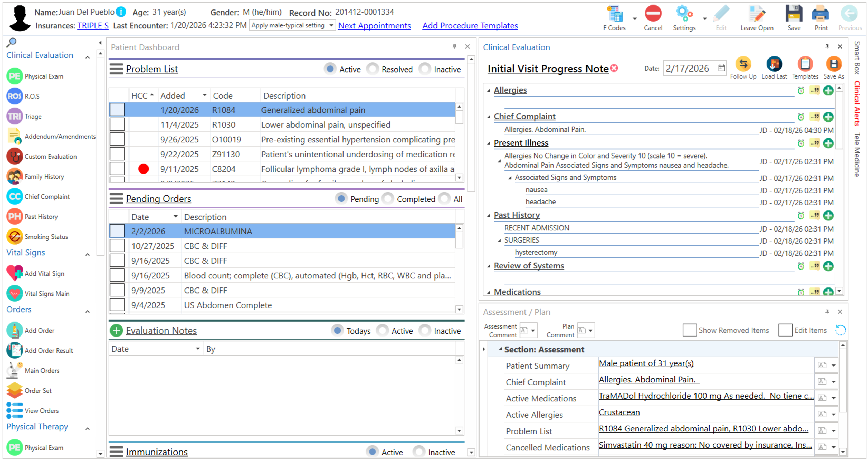Check the Edit Items checkbox
This screenshot has width=868, height=461.
(x=785, y=330)
